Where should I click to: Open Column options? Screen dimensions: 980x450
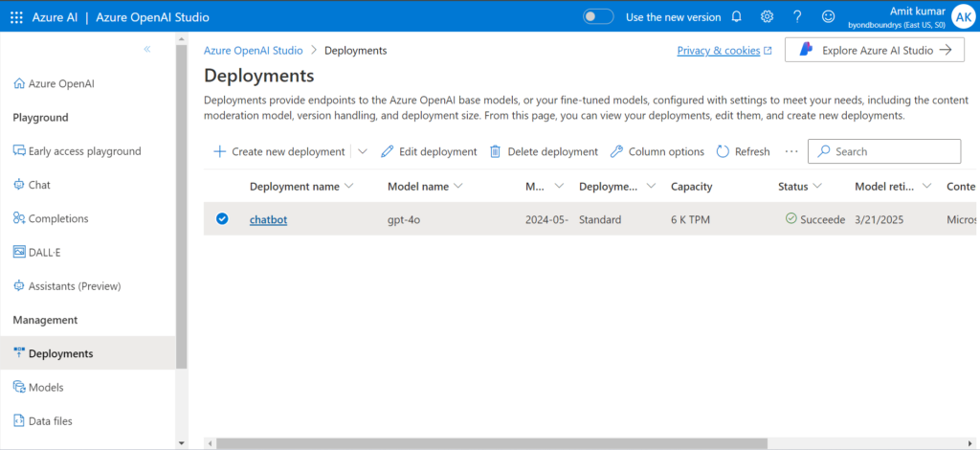[x=657, y=151]
